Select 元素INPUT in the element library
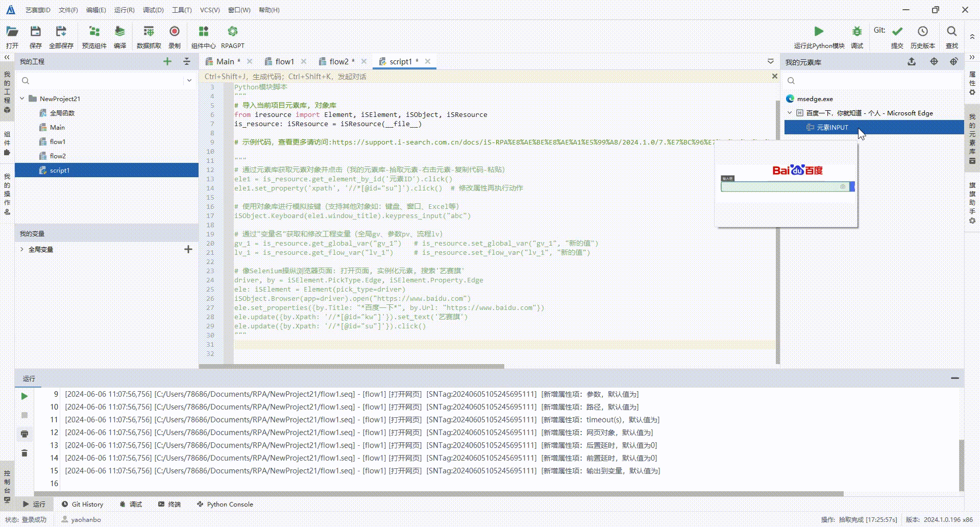Viewport: 980px width, 527px height. (x=832, y=127)
